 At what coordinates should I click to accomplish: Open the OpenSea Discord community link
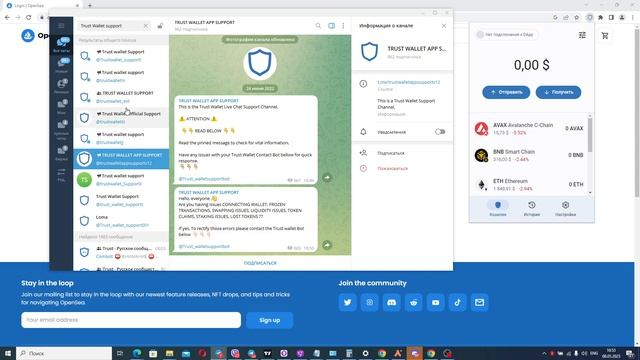[391, 302]
